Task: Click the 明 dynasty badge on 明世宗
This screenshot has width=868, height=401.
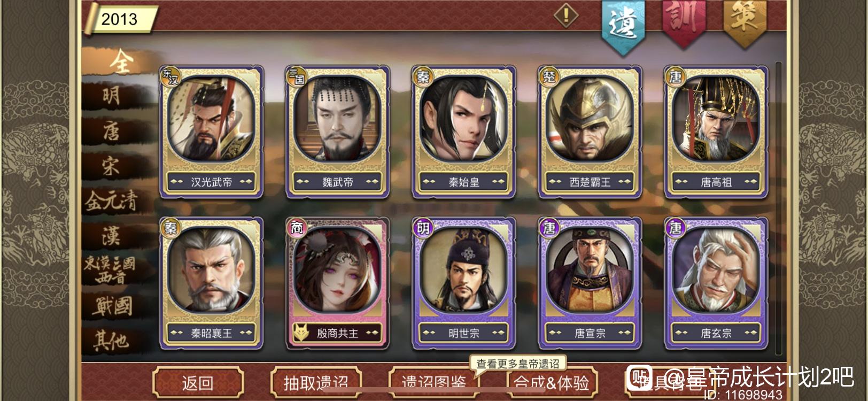Action: 423,229
